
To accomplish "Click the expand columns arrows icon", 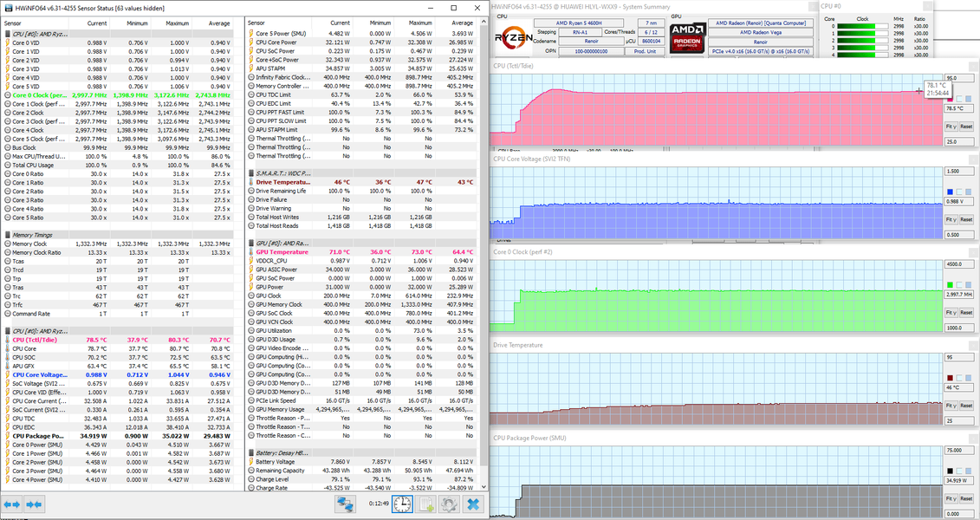I will [12, 504].
